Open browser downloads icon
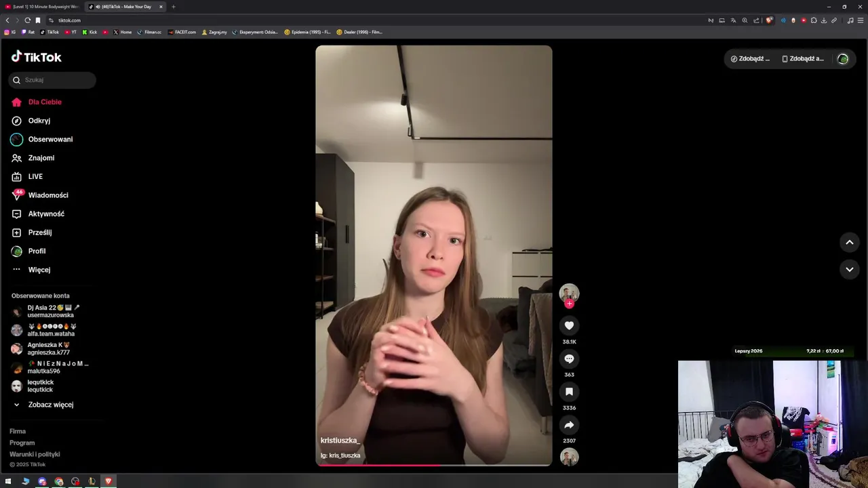Image resolution: width=868 pixels, height=488 pixels. tap(824, 20)
